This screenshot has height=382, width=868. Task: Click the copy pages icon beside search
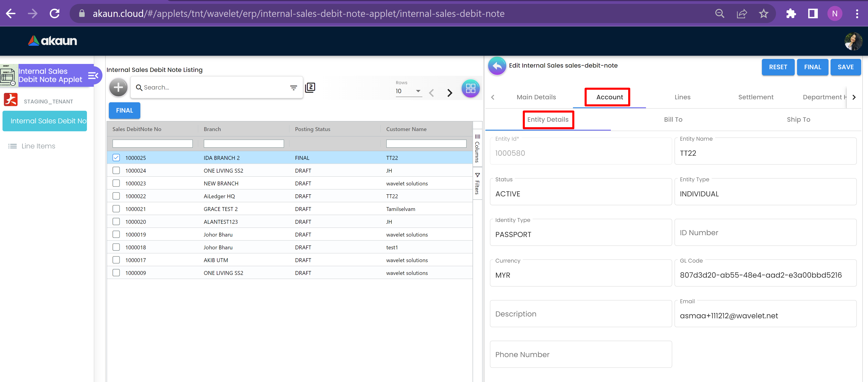coord(310,88)
